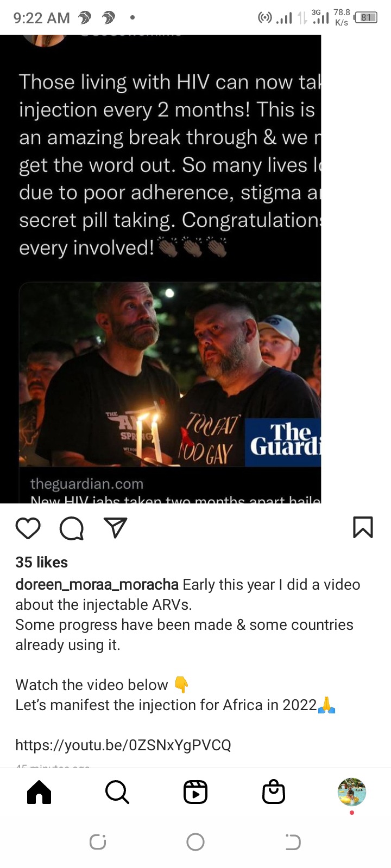Open the Search tab magnifier

click(x=117, y=792)
